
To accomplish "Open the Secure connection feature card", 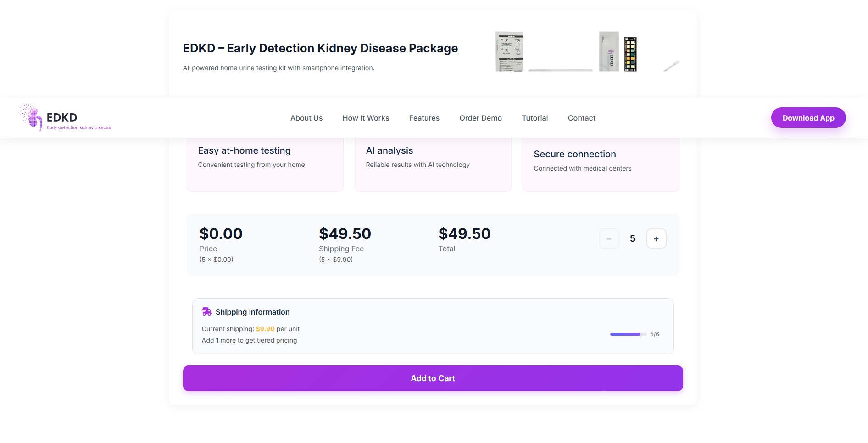I will [x=601, y=164].
